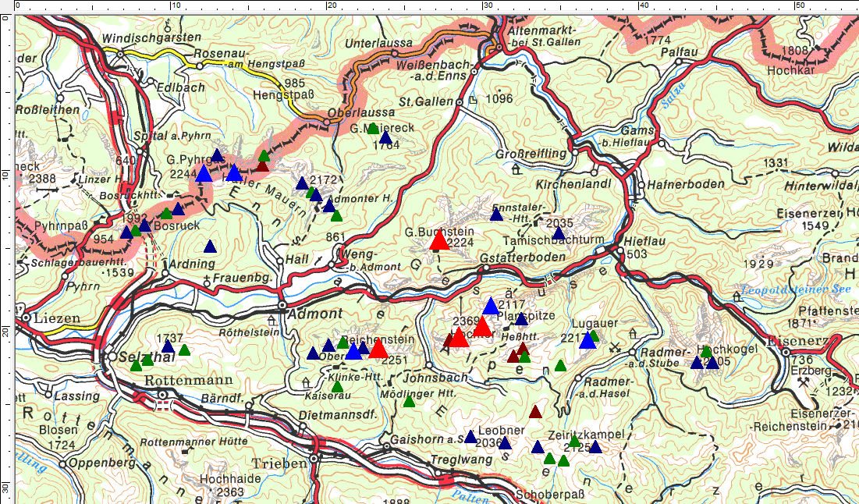
Task: Click the 30 mark on the top ruler
Action: coord(487,5)
